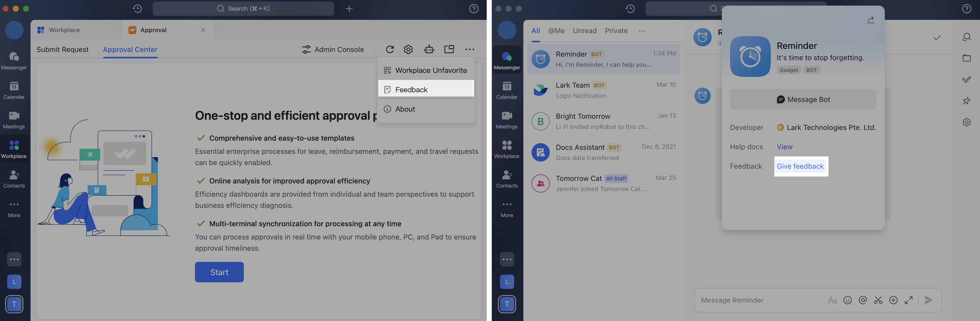Open bot settings gear in the chat sidebar
Image resolution: width=980 pixels, height=321 pixels.
(x=967, y=122)
